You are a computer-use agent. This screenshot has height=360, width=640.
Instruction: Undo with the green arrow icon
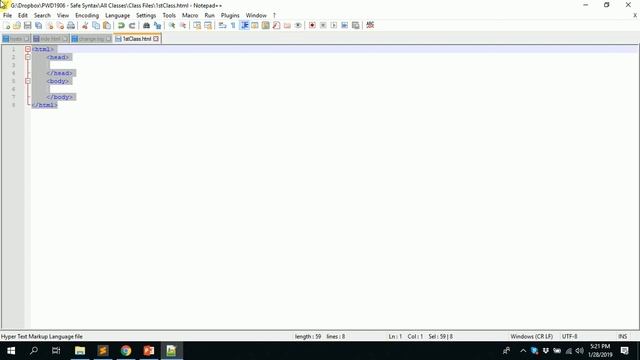pyautogui.click(x=121, y=25)
